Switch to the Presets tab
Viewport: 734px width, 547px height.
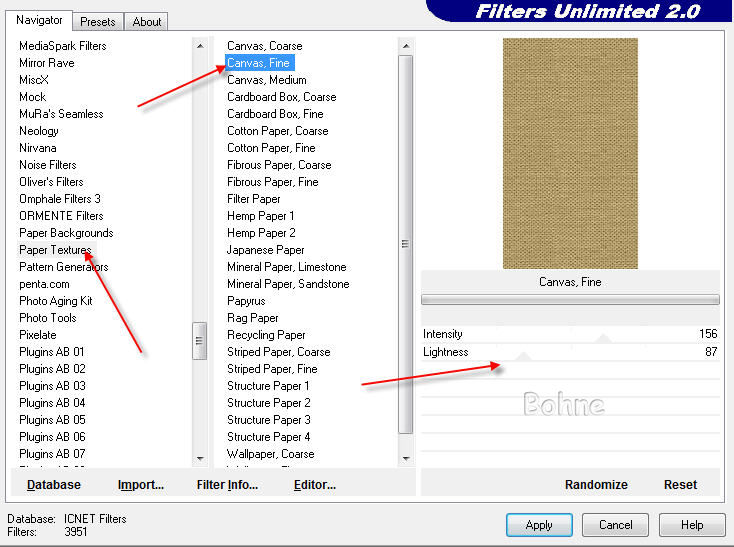pyautogui.click(x=97, y=21)
